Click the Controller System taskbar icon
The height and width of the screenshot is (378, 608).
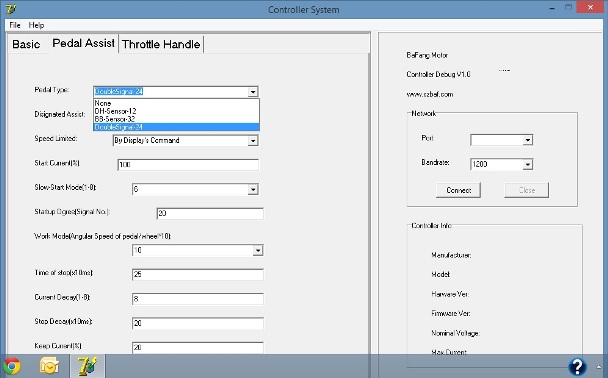coord(87,366)
